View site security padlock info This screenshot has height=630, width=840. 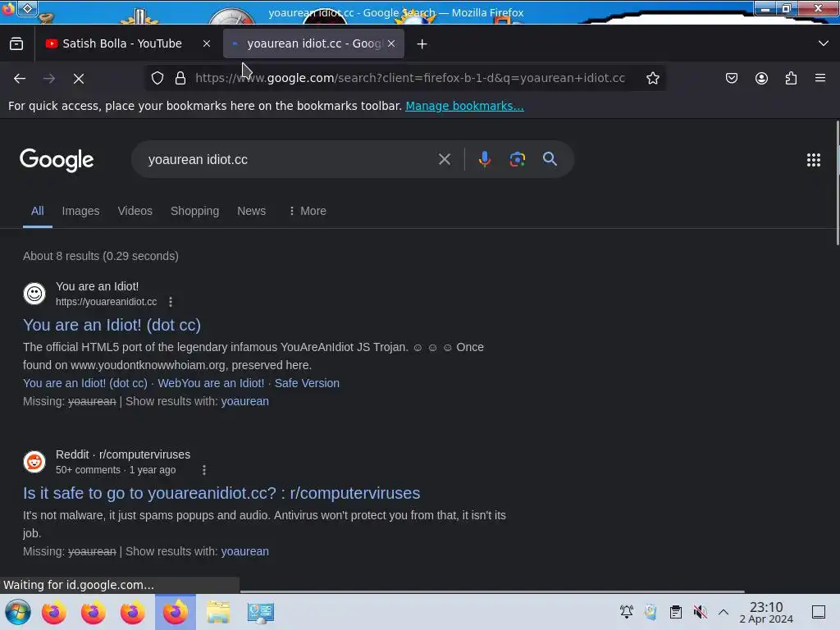pos(180,78)
